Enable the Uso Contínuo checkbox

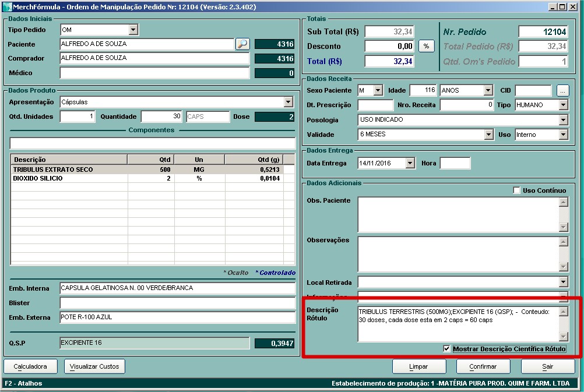coord(516,190)
